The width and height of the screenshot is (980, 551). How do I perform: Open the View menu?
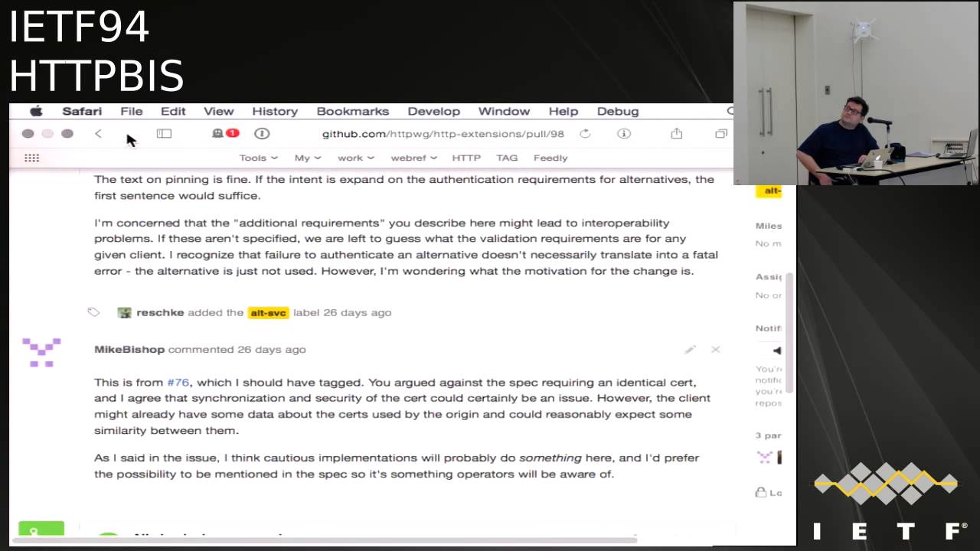coord(218,111)
